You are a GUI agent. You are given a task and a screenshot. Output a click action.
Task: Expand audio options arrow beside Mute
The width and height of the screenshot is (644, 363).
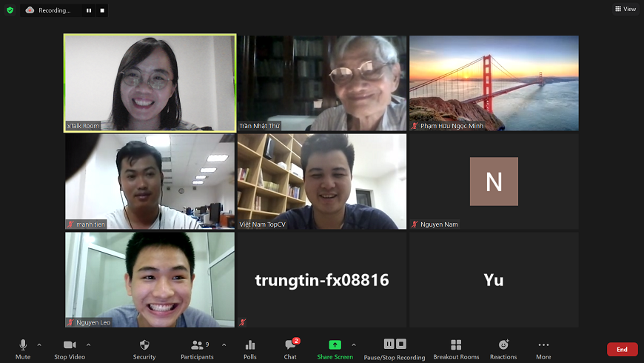pos(39,344)
